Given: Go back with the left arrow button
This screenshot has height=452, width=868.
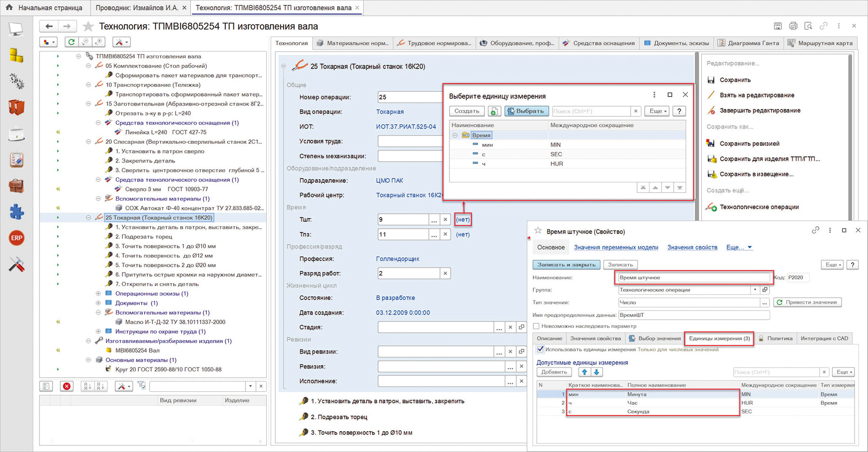Looking at the screenshot, I should click(x=49, y=26).
